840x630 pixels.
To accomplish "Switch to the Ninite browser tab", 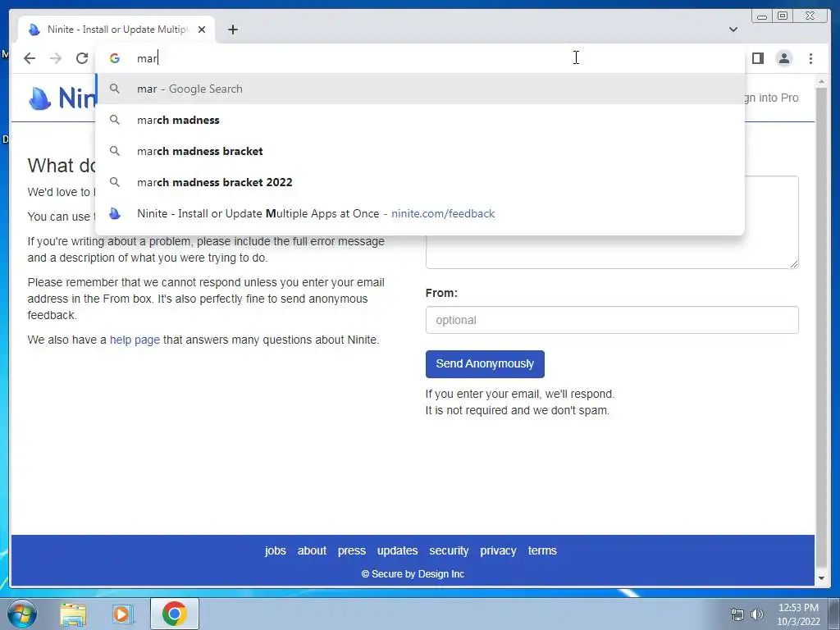I will (x=116, y=30).
